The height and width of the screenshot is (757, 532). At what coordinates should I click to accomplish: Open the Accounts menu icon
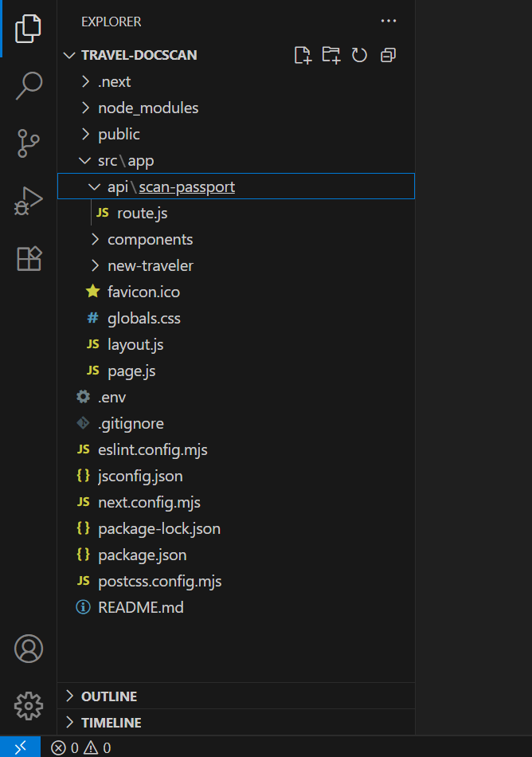29,649
